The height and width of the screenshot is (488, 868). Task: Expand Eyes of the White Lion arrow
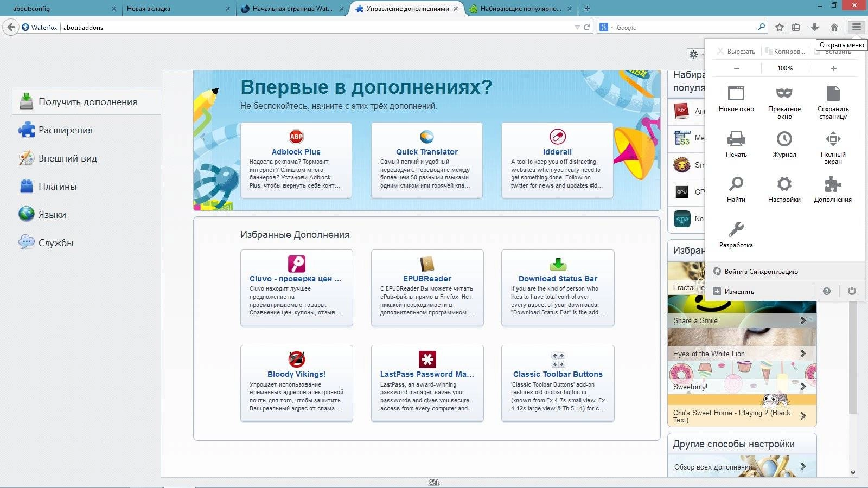click(803, 354)
